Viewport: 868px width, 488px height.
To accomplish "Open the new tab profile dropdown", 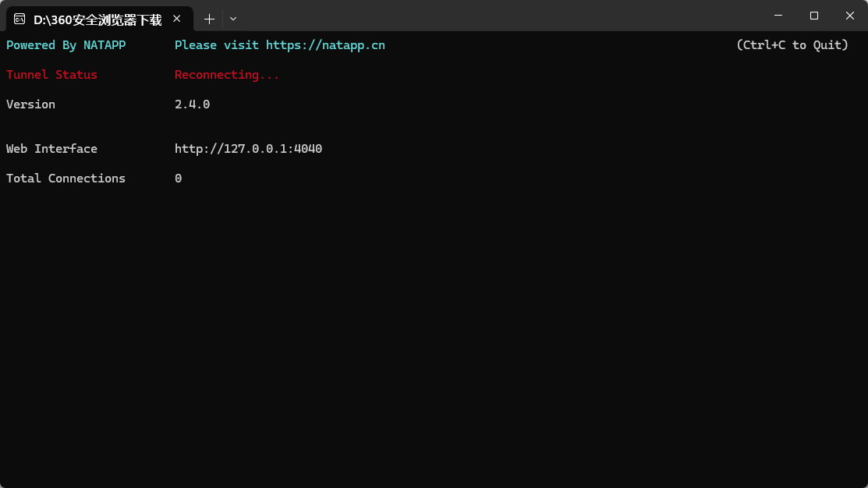I will tap(232, 18).
